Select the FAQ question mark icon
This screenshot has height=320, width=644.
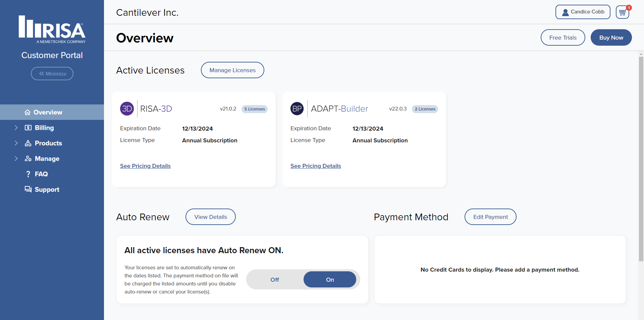click(28, 174)
